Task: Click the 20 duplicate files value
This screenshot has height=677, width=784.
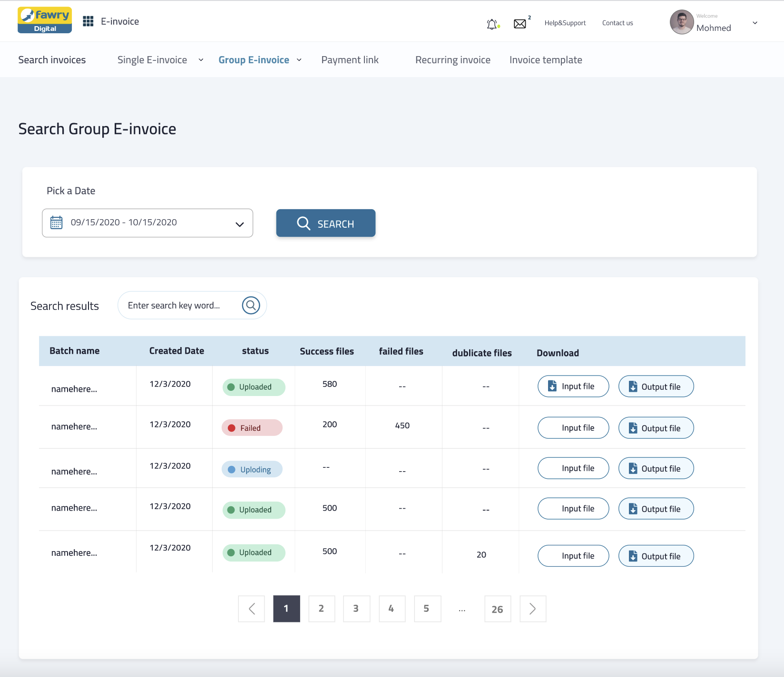Action: tap(481, 555)
